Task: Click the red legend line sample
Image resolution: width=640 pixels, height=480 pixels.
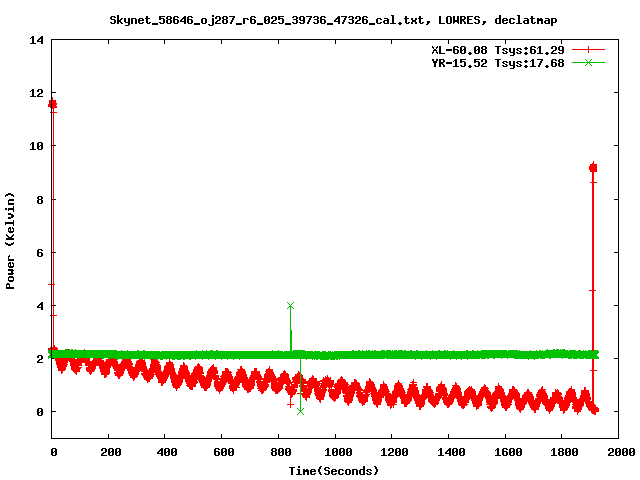Action: click(588, 50)
